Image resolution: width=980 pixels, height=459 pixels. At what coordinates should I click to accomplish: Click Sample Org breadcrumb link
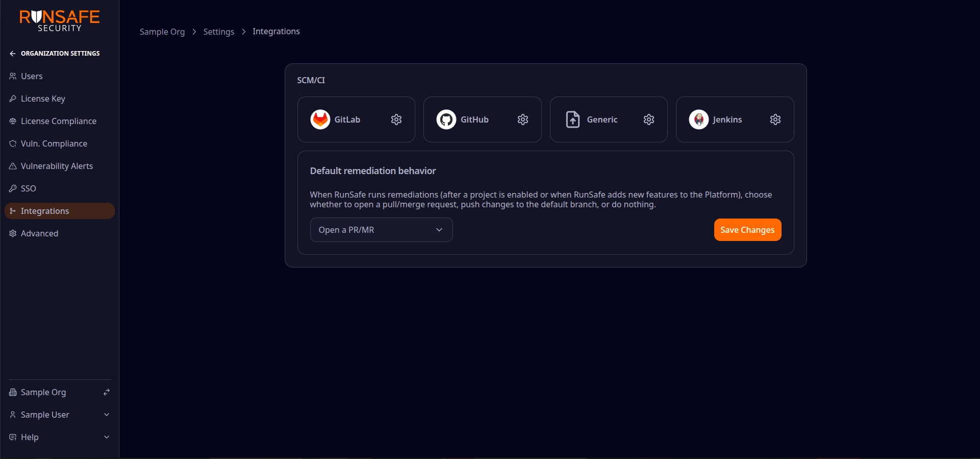coord(162,32)
